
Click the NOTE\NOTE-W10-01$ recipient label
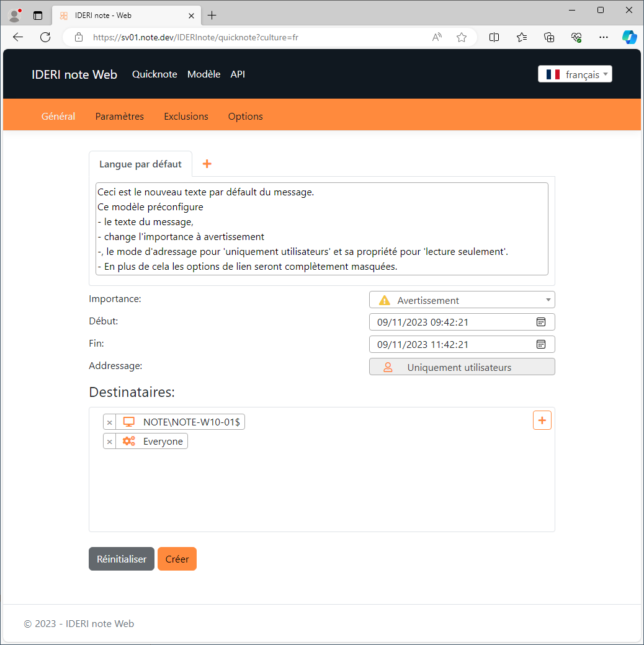[191, 422]
